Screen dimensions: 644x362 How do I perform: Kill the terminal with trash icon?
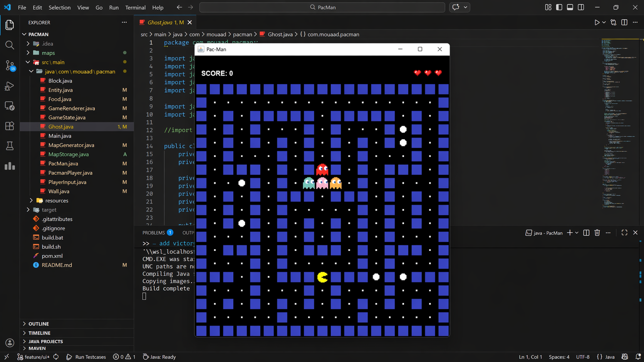click(x=597, y=233)
